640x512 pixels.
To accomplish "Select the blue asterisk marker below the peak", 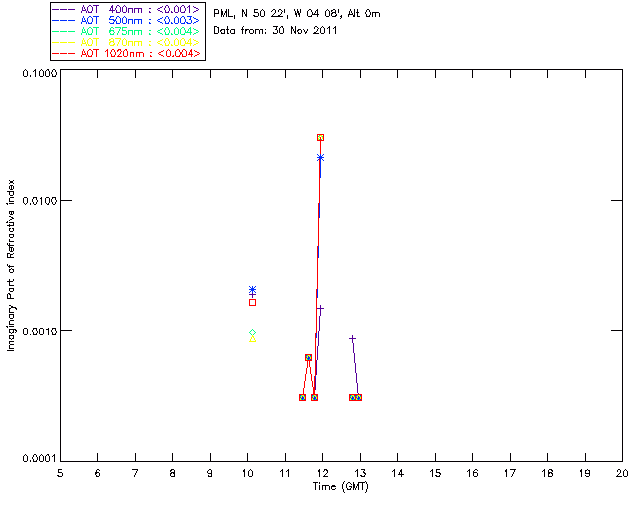I will pyautogui.click(x=320, y=158).
